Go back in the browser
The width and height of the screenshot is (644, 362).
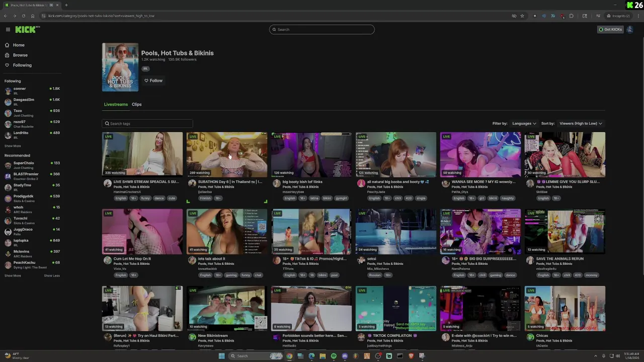[6, 16]
